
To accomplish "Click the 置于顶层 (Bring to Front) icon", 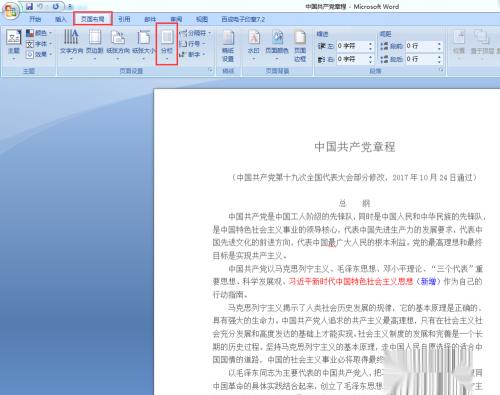I will click(x=482, y=37).
